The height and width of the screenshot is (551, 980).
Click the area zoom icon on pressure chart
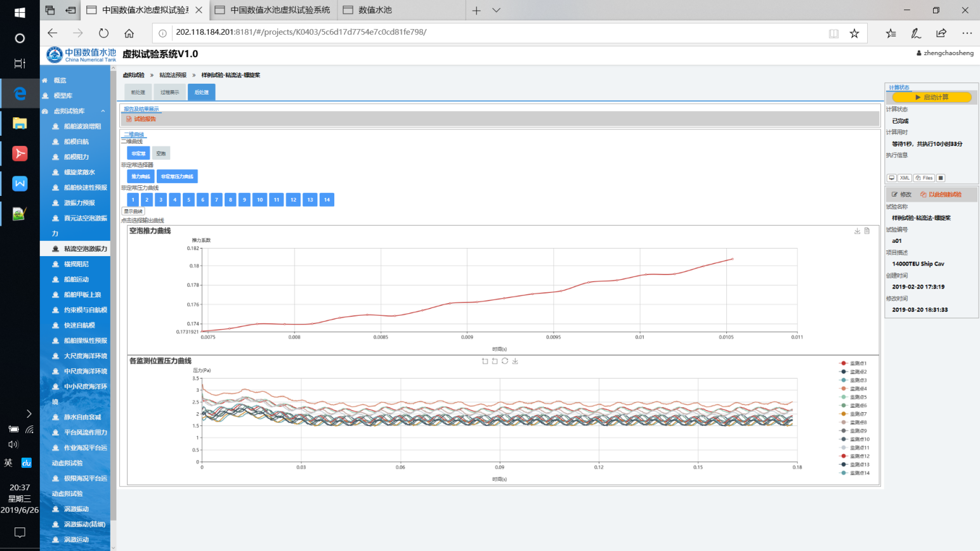485,361
